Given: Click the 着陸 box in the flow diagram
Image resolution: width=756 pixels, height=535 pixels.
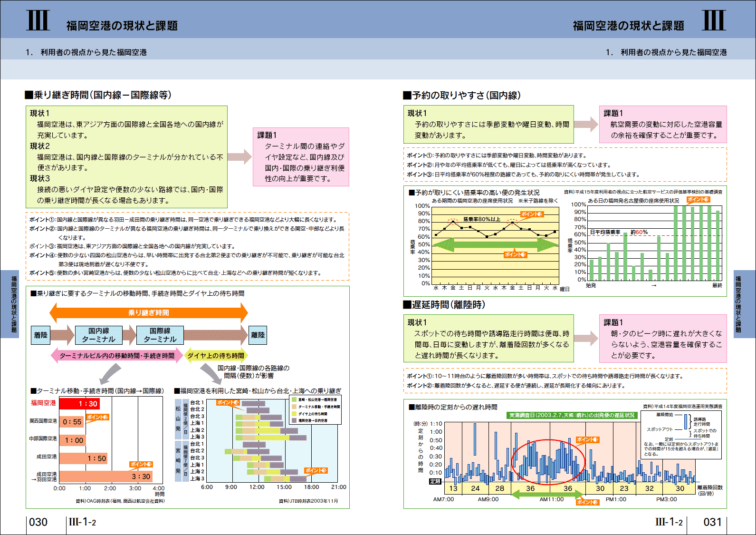Looking at the screenshot, I should pos(41,335).
